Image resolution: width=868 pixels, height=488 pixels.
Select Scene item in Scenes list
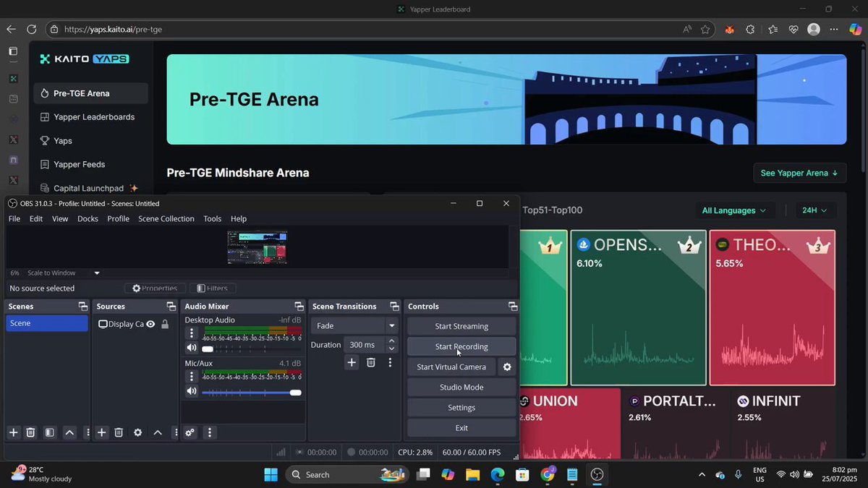47,323
